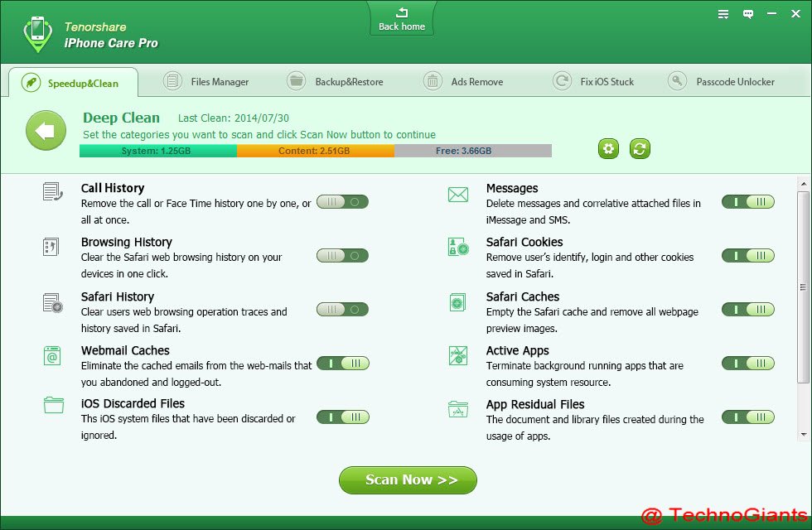
Task: Click the Call History title text
Action: coord(113,188)
